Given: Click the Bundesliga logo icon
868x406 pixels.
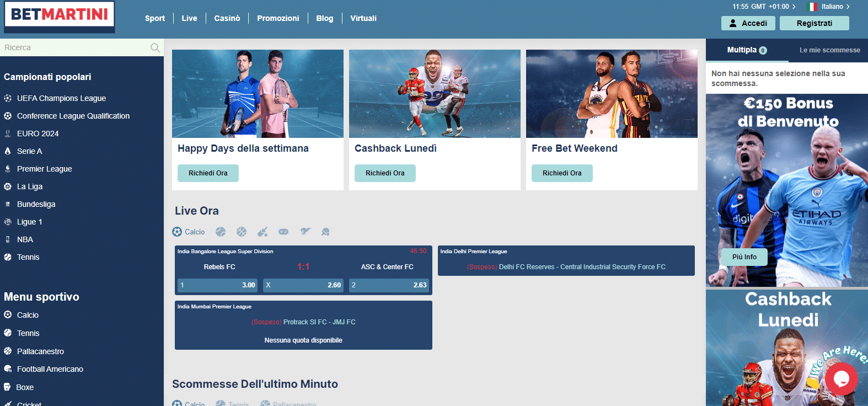Looking at the screenshot, I should click(8, 204).
